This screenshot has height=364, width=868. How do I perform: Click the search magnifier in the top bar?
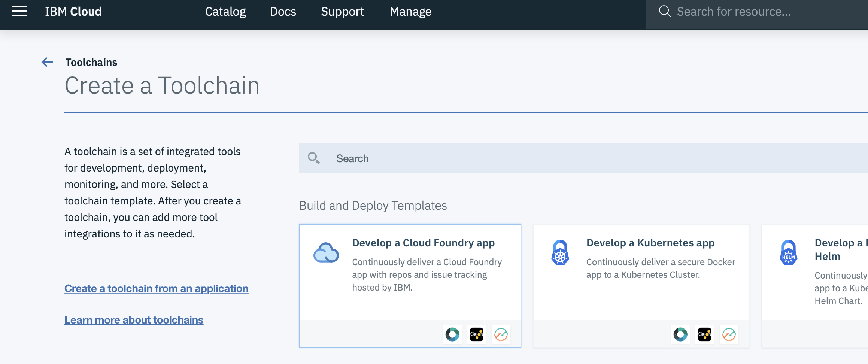click(x=665, y=11)
